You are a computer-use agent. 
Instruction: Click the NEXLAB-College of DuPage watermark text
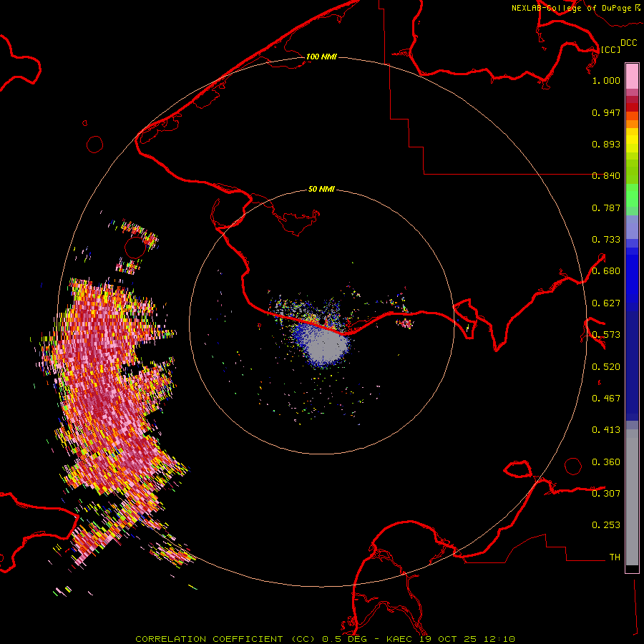pyautogui.click(x=575, y=8)
